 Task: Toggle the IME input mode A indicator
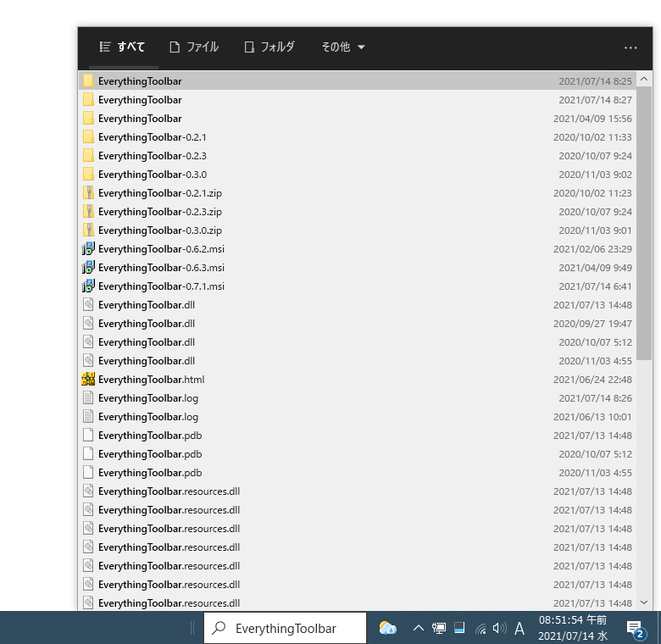point(519,629)
